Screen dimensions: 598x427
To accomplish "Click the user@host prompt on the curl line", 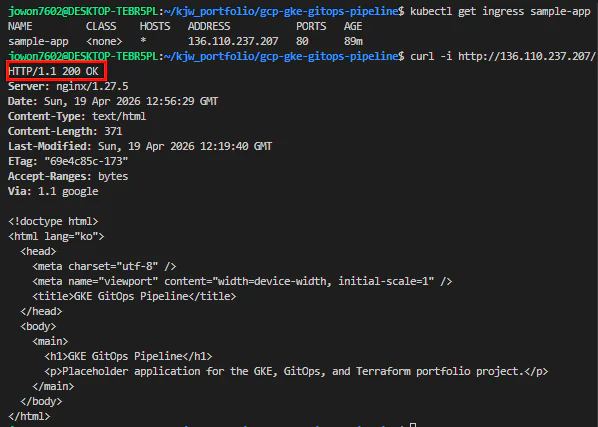I will [83, 56].
